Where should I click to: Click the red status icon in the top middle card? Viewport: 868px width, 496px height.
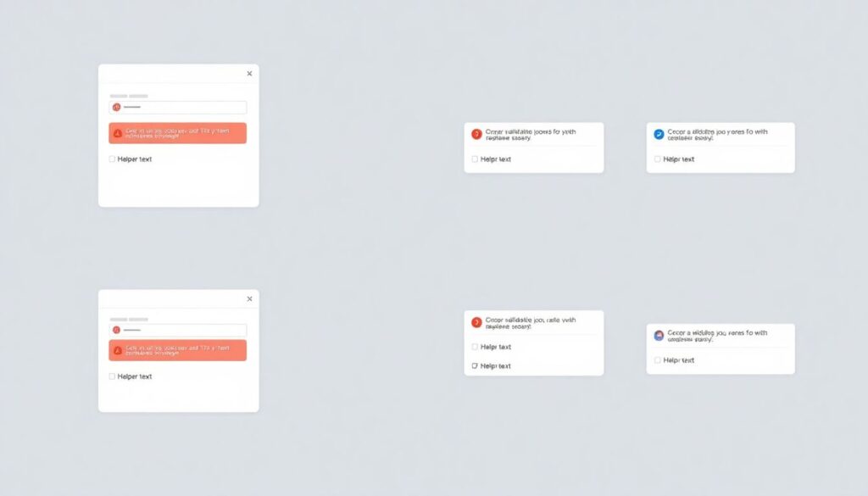click(x=476, y=134)
